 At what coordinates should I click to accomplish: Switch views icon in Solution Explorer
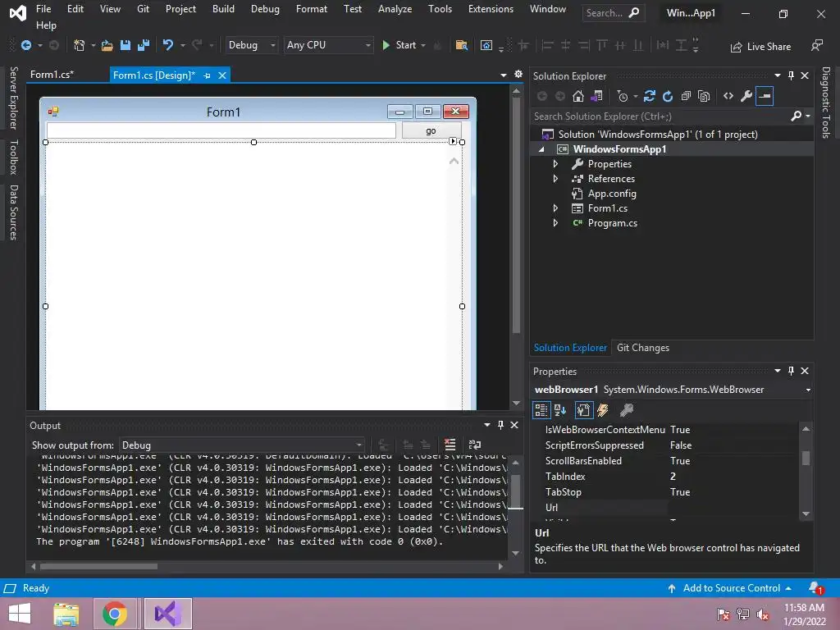(597, 96)
